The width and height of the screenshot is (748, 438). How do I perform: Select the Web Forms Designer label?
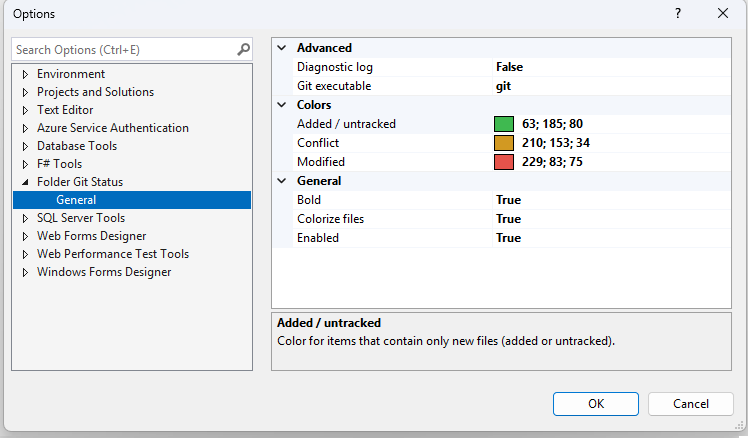pos(92,236)
